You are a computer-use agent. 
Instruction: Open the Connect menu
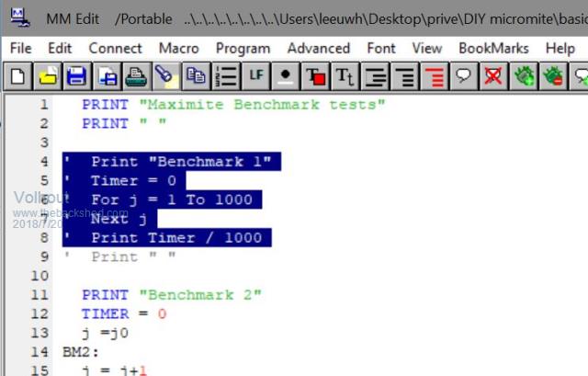pos(115,48)
